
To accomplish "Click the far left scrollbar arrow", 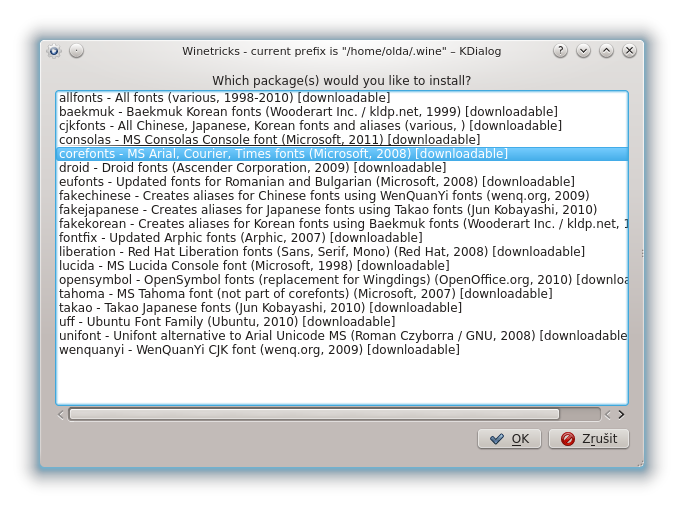I will click(61, 415).
